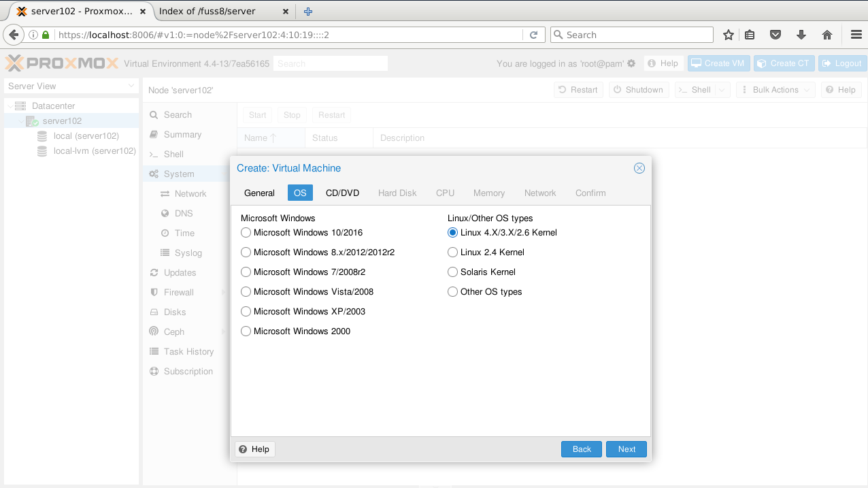868x488 pixels.
Task: Close the Create Virtual Machine dialog
Action: (x=639, y=168)
